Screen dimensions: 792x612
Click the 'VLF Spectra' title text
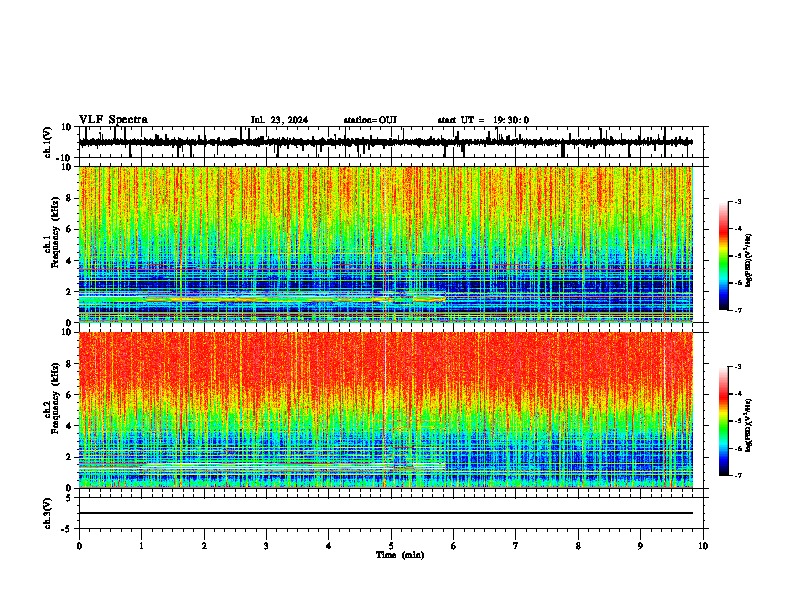point(113,120)
